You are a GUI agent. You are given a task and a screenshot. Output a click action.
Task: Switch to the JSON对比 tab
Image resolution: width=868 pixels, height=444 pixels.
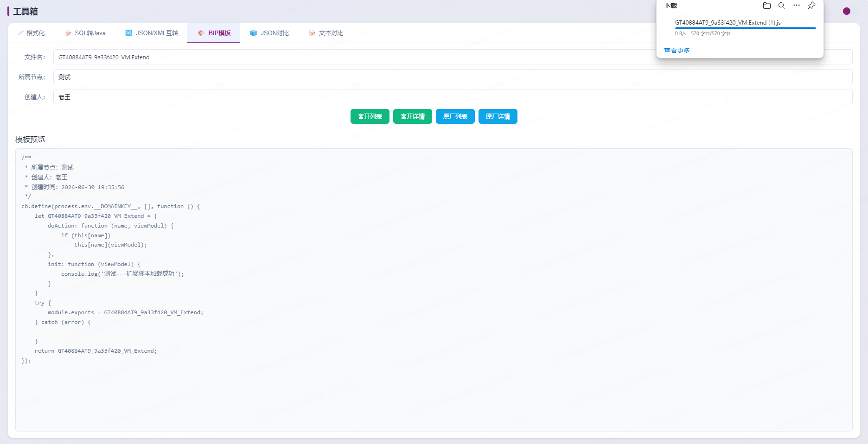click(x=269, y=33)
